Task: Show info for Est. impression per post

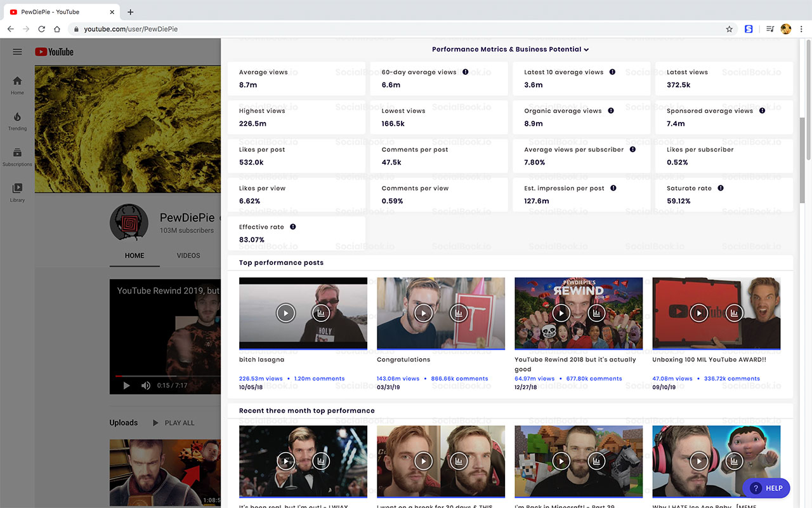Action: 613,188
